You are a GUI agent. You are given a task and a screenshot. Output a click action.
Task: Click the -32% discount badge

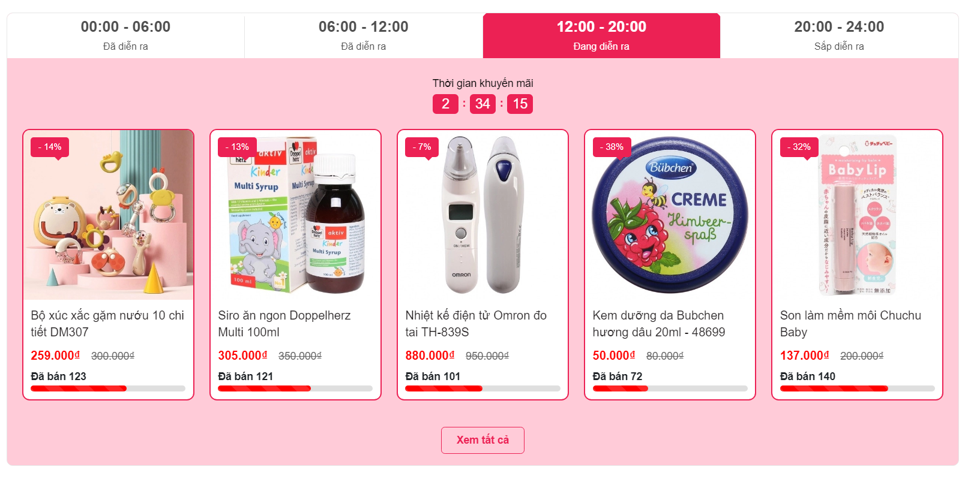coord(799,147)
